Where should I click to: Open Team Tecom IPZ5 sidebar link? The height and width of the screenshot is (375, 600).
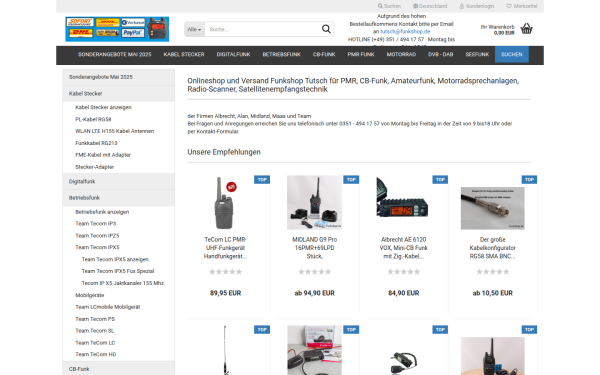[x=97, y=236]
